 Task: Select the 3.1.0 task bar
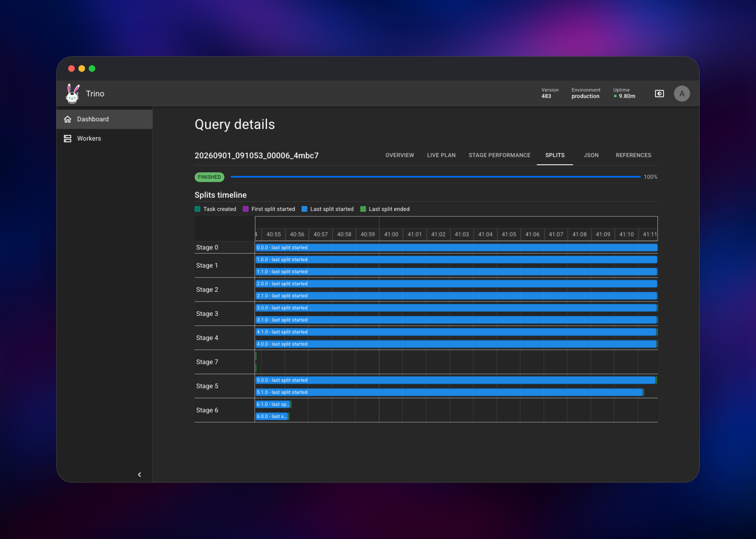click(456, 320)
